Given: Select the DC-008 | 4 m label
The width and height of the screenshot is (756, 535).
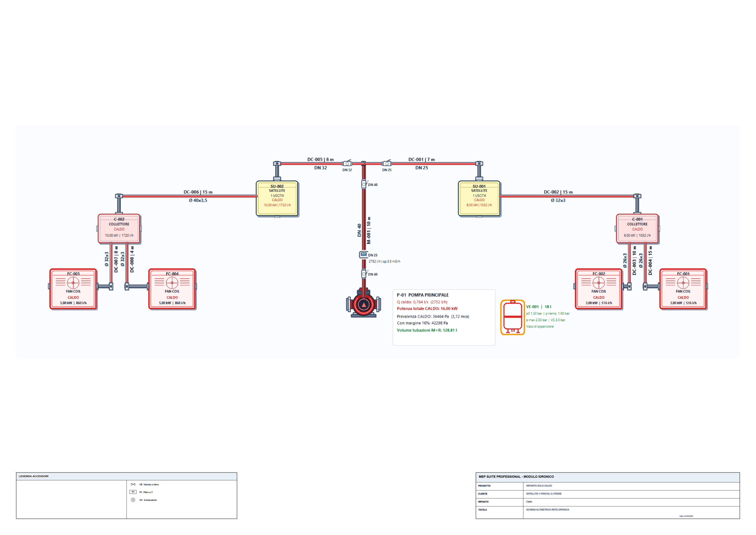Looking at the screenshot, I should point(132,259).
